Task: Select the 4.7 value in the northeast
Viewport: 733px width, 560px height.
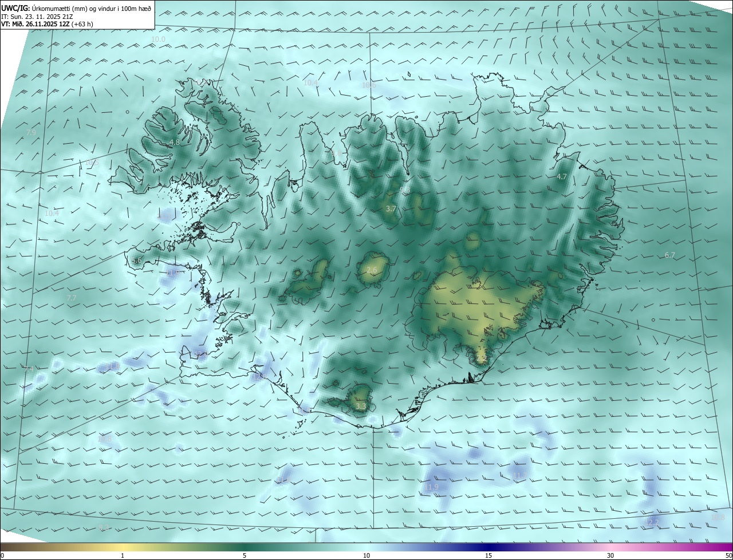Action: tap(562, 177)
